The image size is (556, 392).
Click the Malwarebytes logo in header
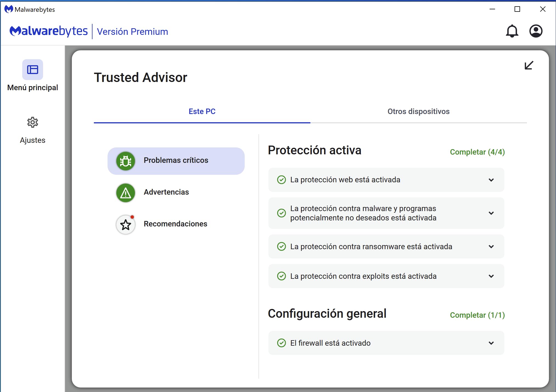(49, 31)
